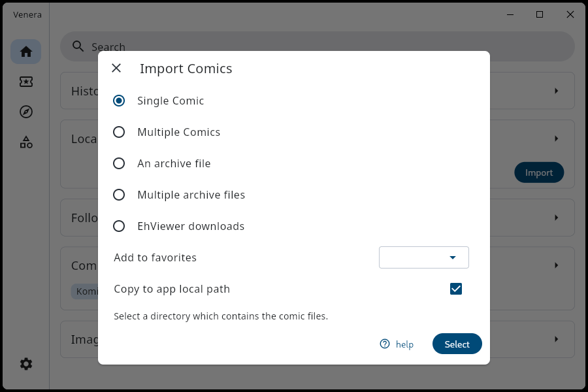Uncheck Copy to app local path
Viewport: 588px width, 392px height.
456,289
